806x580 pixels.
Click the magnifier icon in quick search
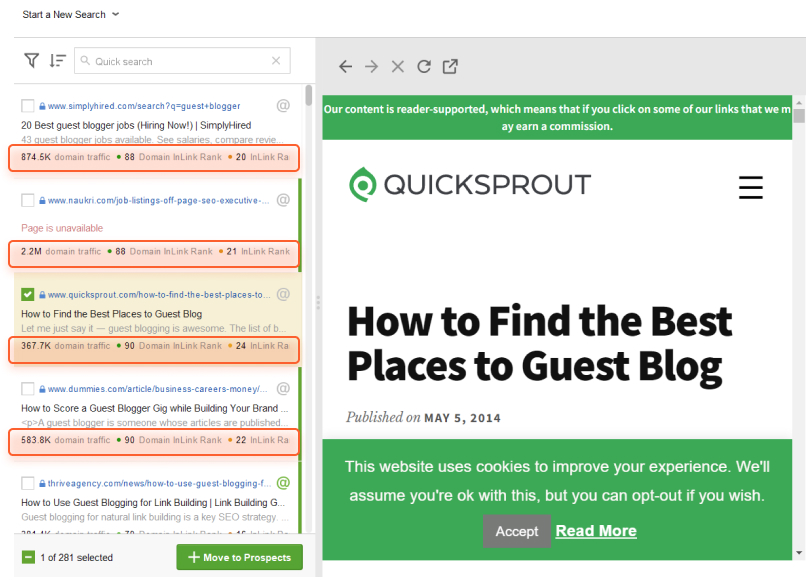tap(85, 61)
